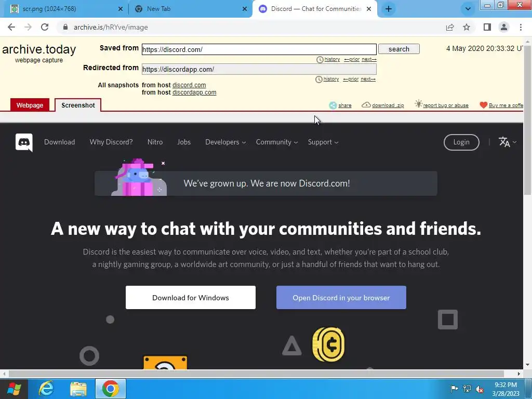Click the Redirected from URL field

tap(259, 69)
